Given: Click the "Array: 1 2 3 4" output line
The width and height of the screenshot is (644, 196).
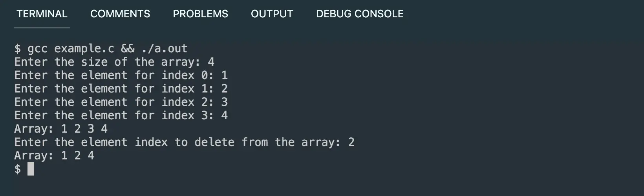Looking at the screenshot, I should (x=61, y=129).
